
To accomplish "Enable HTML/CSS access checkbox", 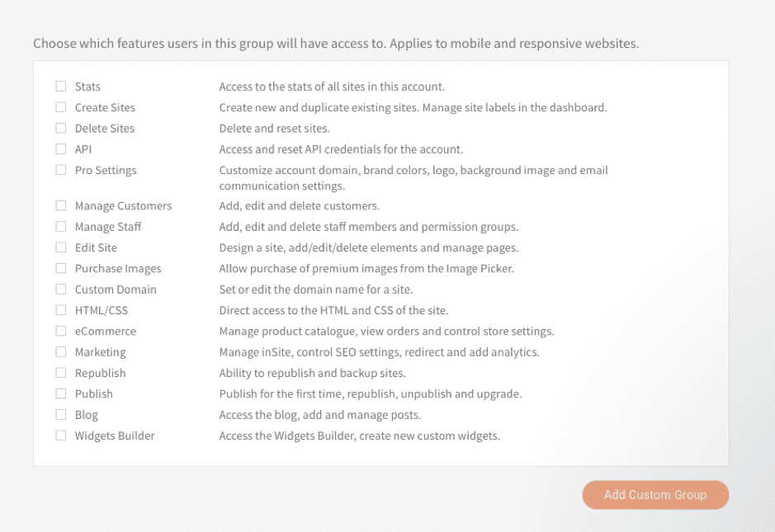I will pos(61,310).
